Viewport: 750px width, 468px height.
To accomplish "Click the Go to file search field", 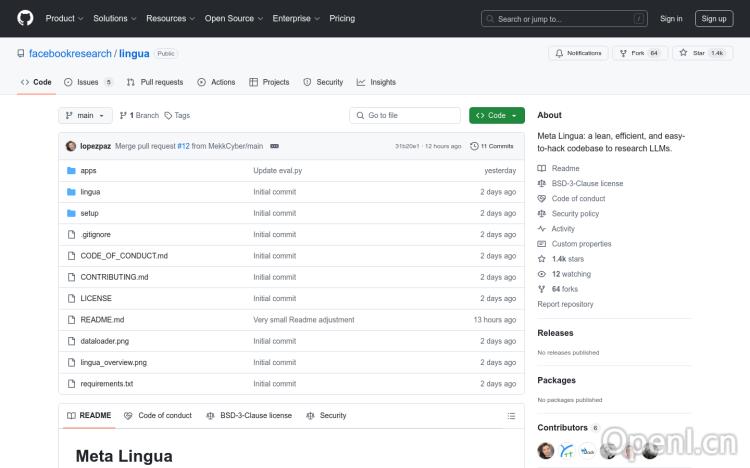I will tap(405, 115).
